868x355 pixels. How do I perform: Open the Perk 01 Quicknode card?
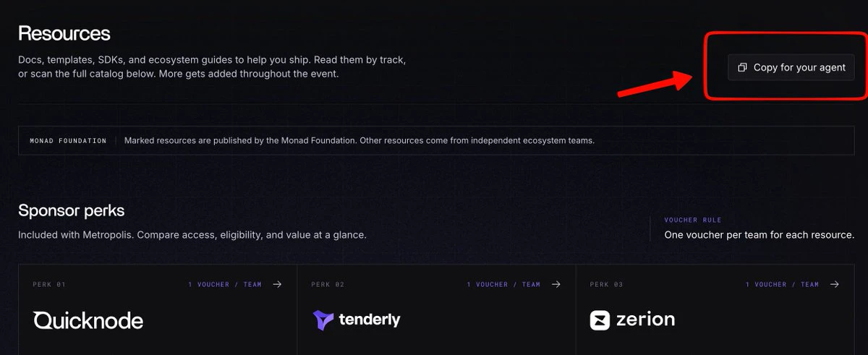tap(158, 309)
